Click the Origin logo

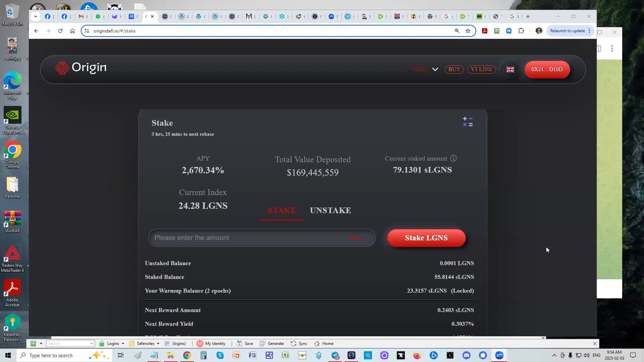point(81,68)
